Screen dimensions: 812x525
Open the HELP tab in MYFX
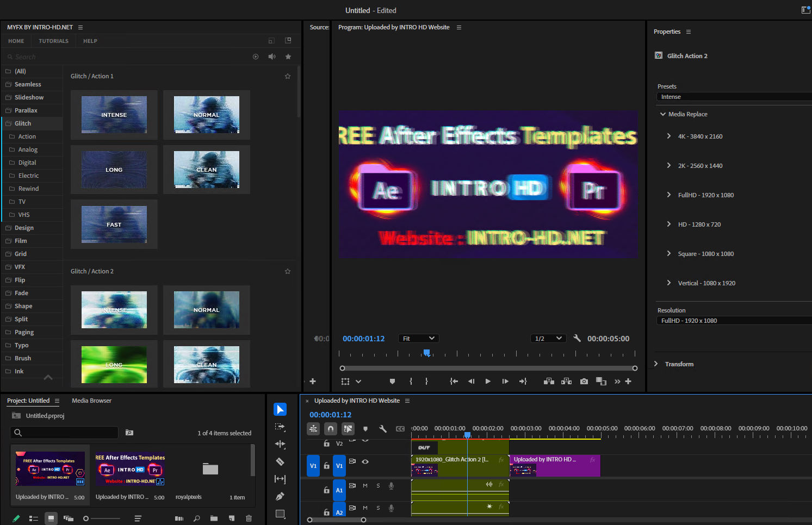click(x=90, y=41)
